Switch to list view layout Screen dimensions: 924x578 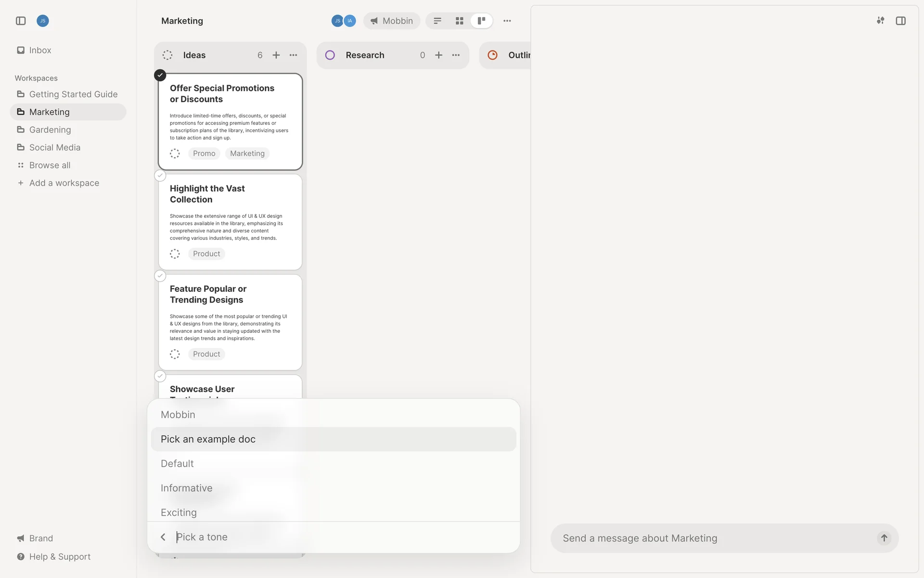(x=437, y=21)
